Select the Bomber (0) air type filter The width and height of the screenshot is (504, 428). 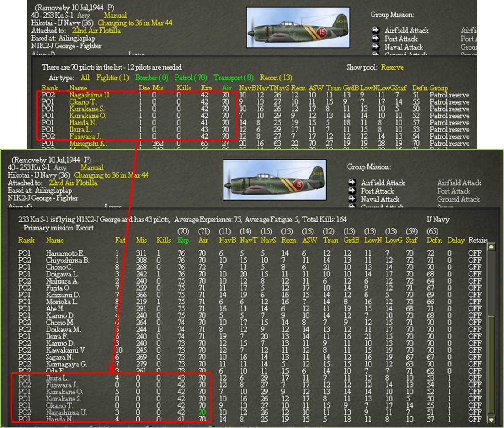pyautogui.click(x=152, y=78)
